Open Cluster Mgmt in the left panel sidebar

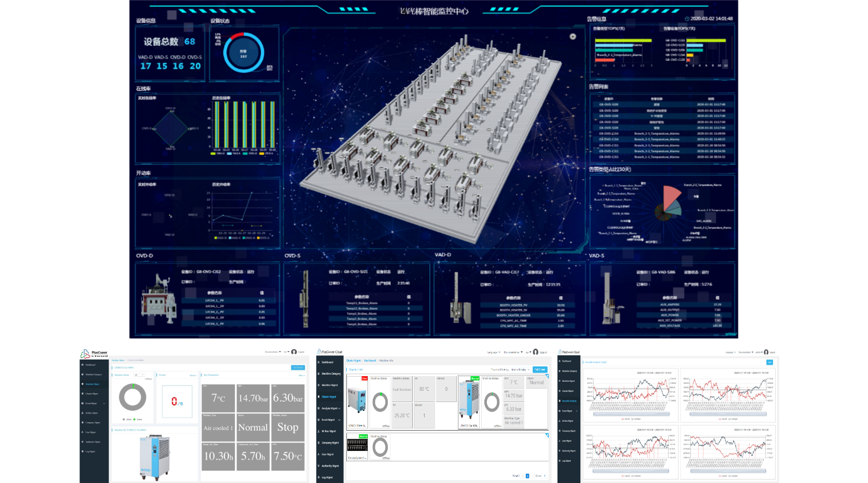point(91,394)
